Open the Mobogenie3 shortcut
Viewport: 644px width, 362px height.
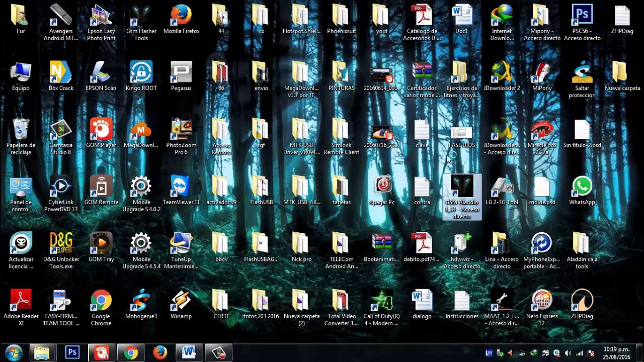141,305
